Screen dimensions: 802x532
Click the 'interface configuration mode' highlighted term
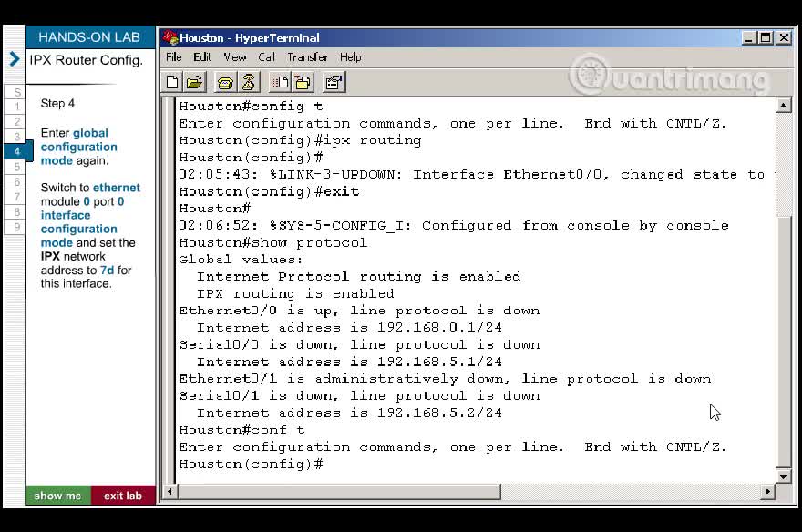78,229
